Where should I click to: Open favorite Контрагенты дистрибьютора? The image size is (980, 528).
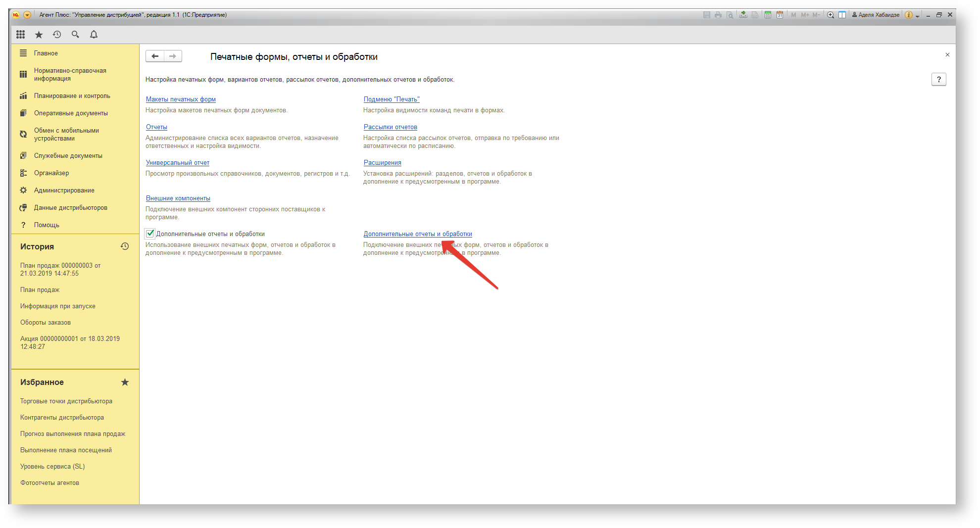pyautogui.click(x=62, y=418)
